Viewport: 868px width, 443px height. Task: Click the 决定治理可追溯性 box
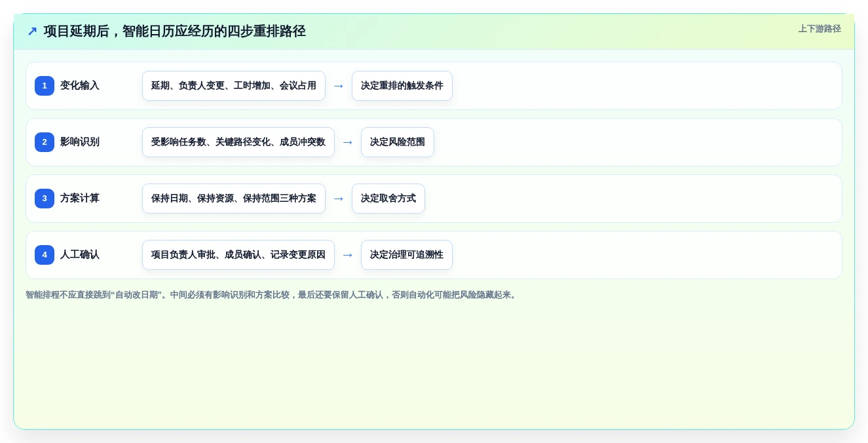click(x=407, y=255)
